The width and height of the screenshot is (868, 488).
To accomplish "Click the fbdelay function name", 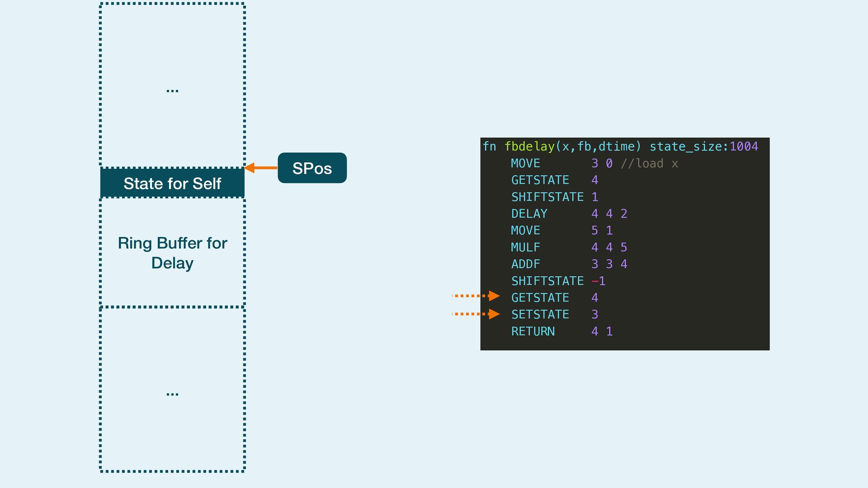I will [x=529, y=146].
